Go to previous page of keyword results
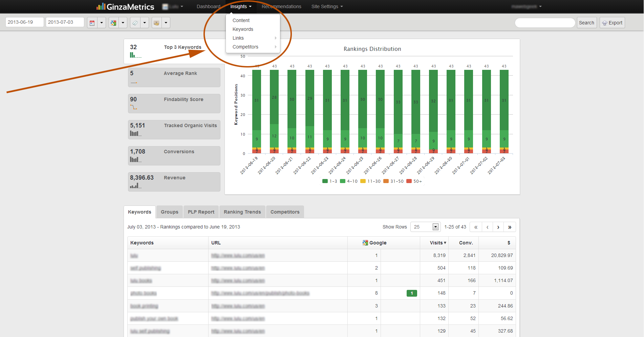 point(487,227)
